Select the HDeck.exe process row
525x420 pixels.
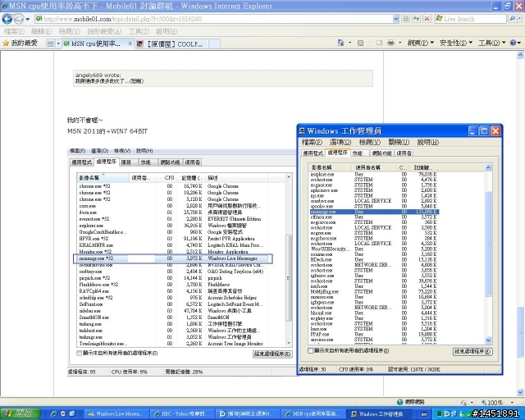pyautogui.click(x=374, y=259)
